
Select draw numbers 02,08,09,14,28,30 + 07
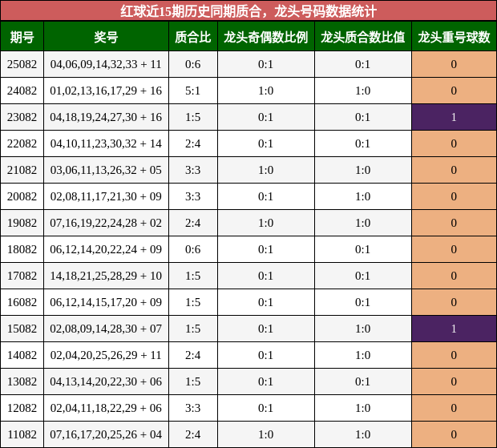(x=106, y=329)
